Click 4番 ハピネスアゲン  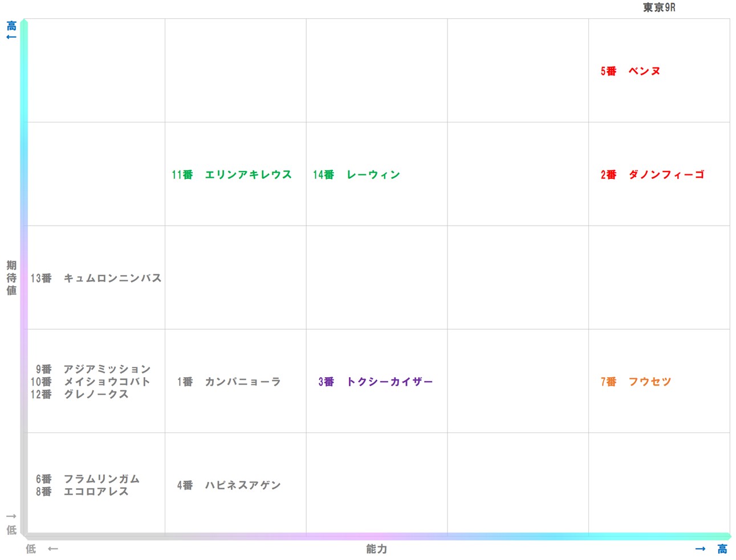pyautogui.click(x=227, y=485)
